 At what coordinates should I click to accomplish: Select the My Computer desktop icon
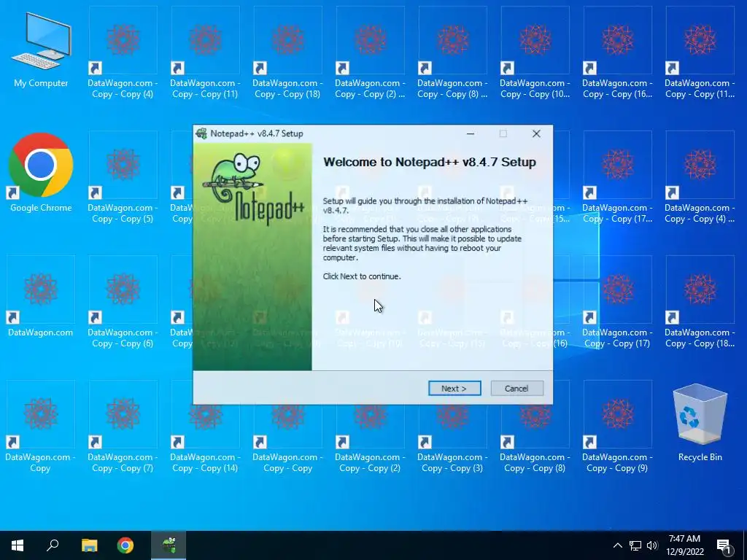pyautogui.click(x=41, y=50)
